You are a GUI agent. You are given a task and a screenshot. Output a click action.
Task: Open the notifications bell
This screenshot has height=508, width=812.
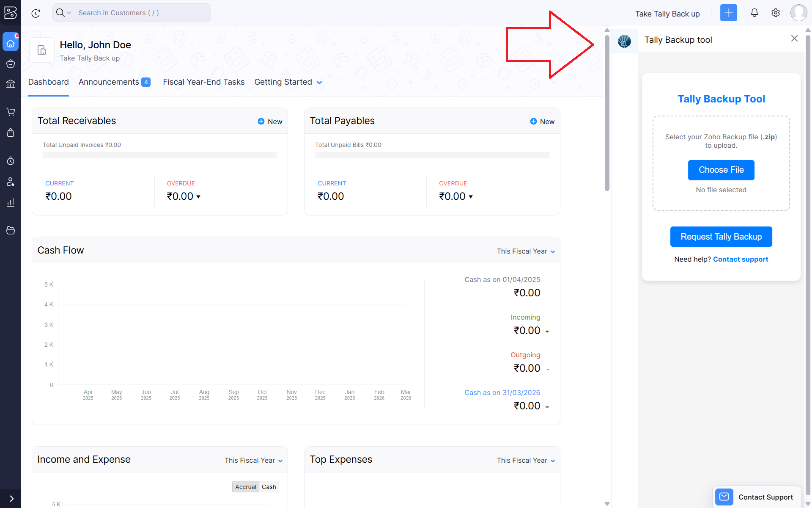point(754,13)
